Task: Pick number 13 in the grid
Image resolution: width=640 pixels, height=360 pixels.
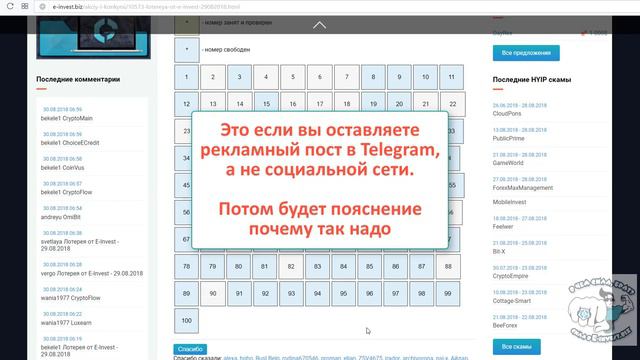Action: pyautogui.click(x=213, y=102)
